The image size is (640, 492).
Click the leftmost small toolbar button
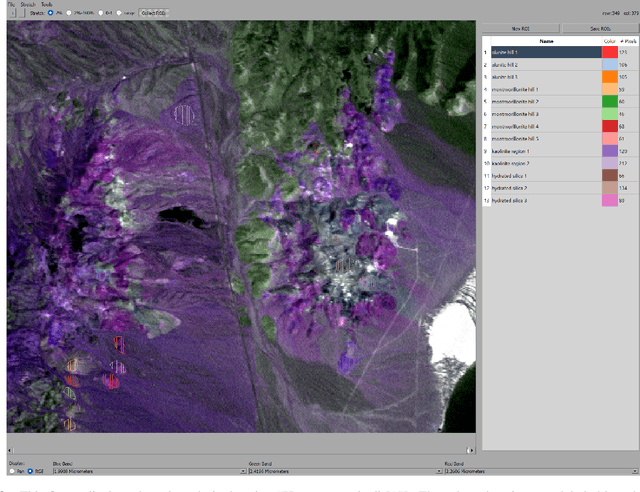point(12,13)
